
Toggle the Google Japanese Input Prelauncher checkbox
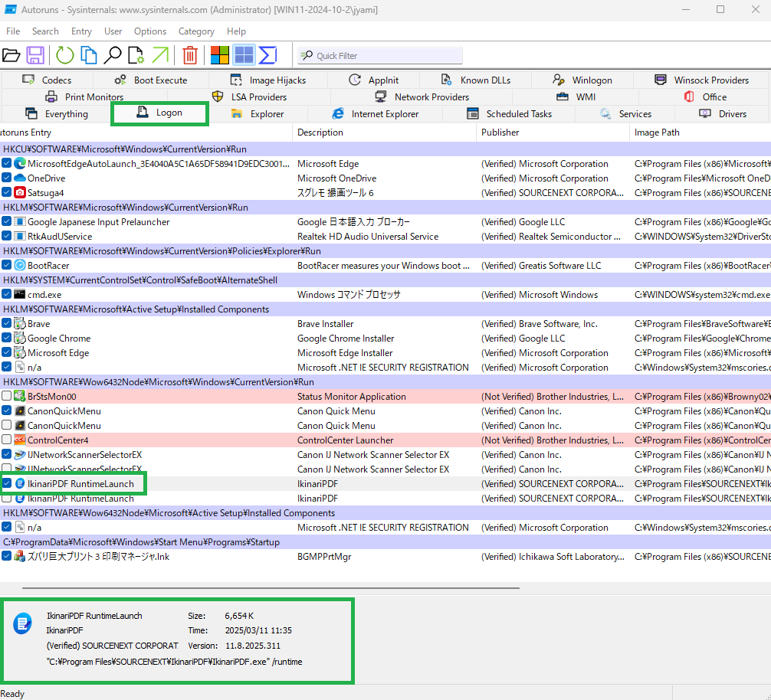click(x=6, y=221)
